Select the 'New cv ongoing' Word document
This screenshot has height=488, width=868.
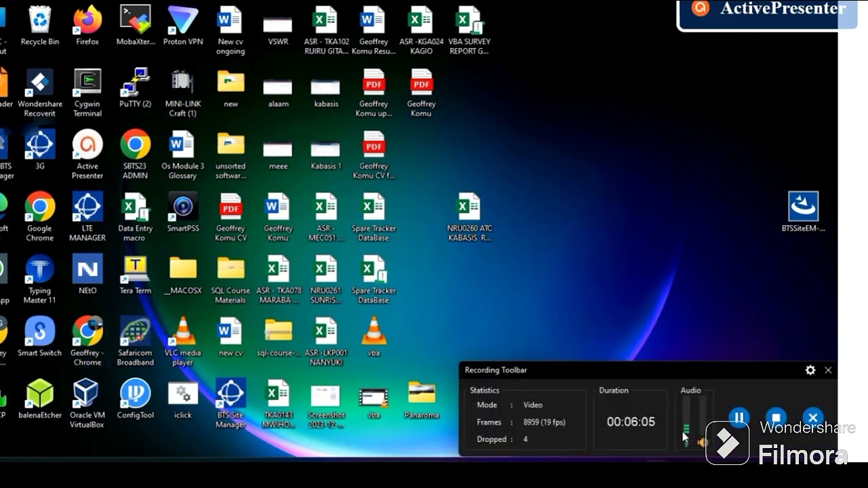(x=231, y=31)
